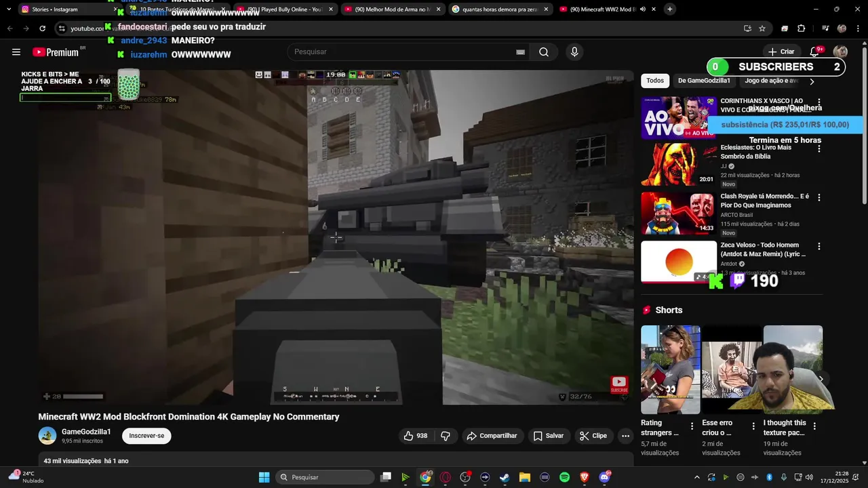
Task: Like the video (938 likes)
Action: tap(415, 436)
